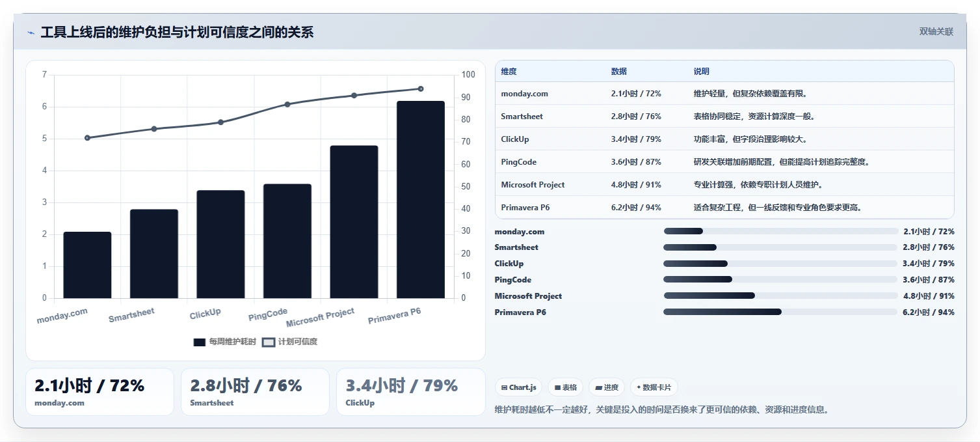The height and width of the screenshot is (442, 980).
Task: Click the 双轴关联 tag in the header
Action: click(x=936, y=32)
